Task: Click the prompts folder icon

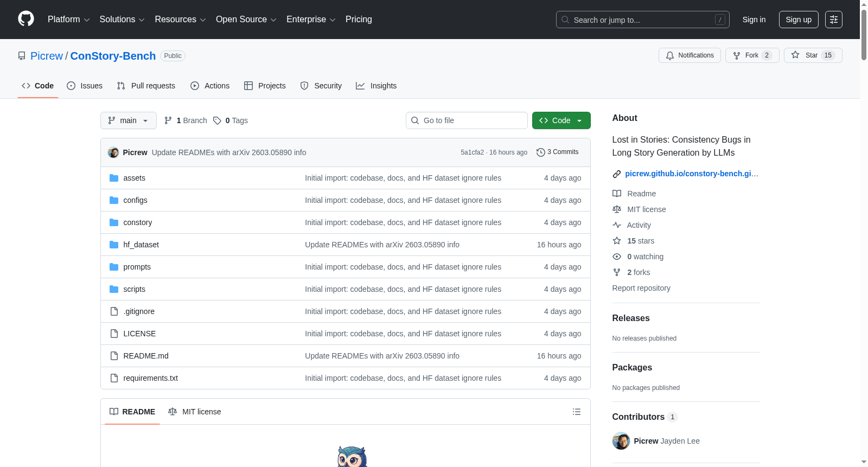Action: tap(114, 267)
